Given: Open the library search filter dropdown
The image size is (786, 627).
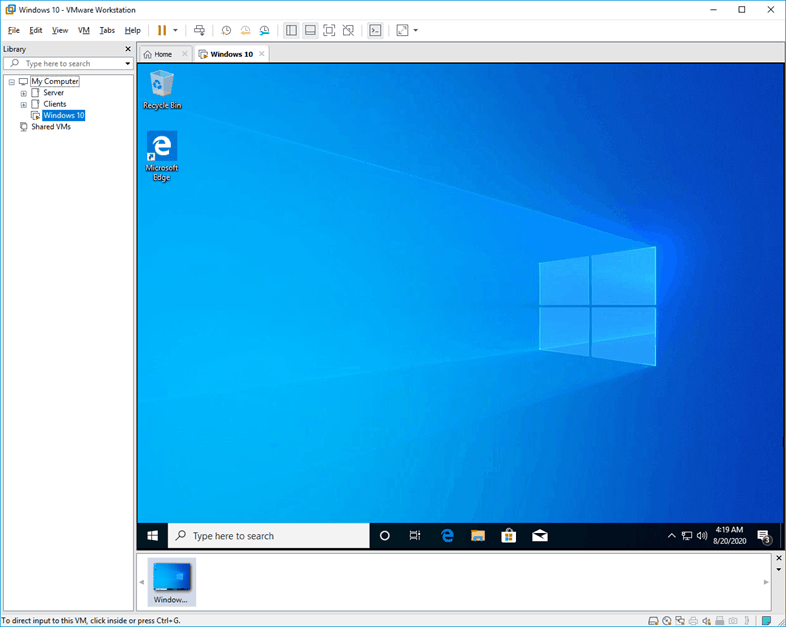Looking at the screenshot, I should (x=128, y=64).
